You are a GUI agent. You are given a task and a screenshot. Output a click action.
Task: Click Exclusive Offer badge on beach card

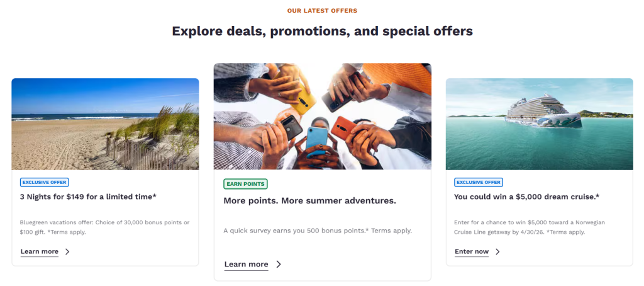tap(44, 182)
